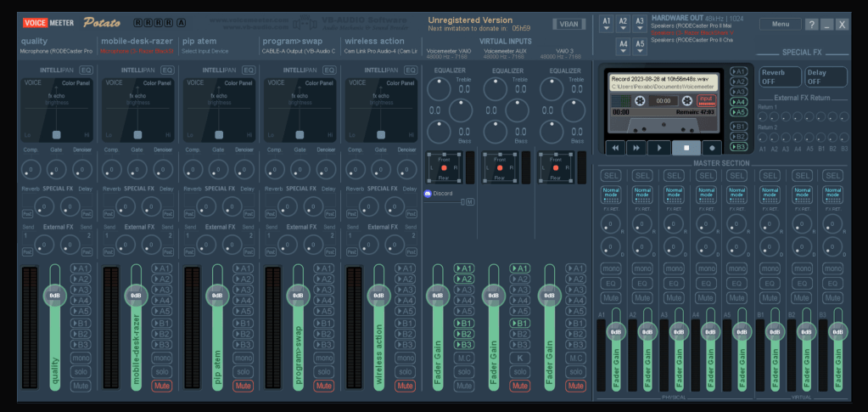Choose the input device for wireless action strip

[381, 52]
